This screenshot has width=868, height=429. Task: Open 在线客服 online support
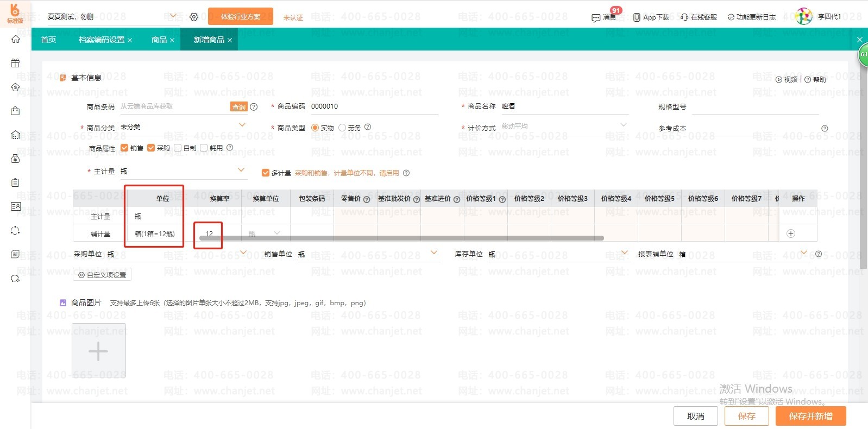tap(699, 17)
